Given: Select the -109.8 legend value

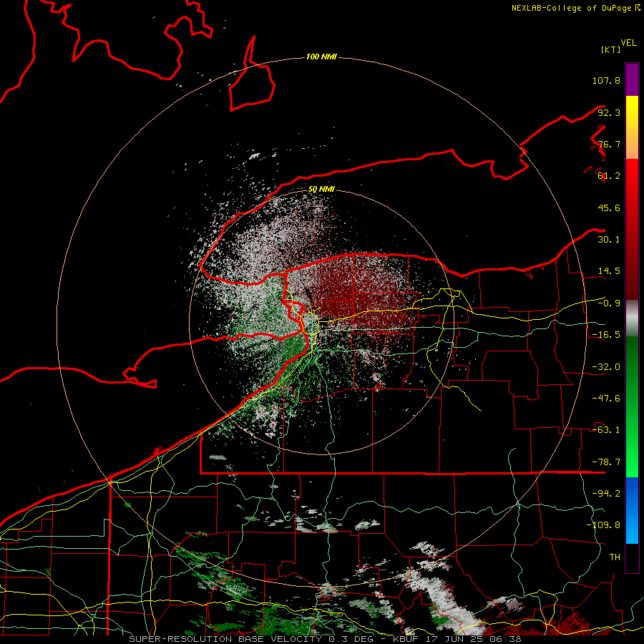Looking at the screenshot, I should (x=603, y=525).
